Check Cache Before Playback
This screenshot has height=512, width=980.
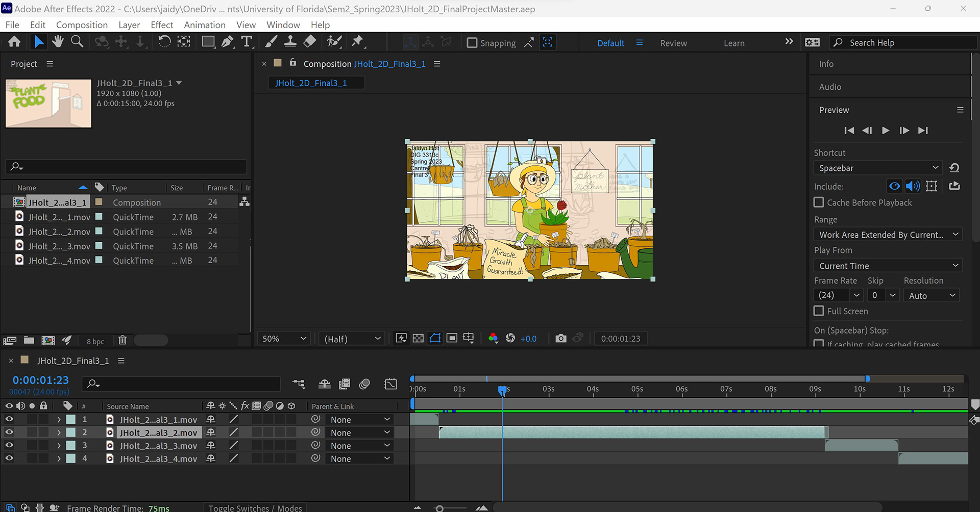819,202
